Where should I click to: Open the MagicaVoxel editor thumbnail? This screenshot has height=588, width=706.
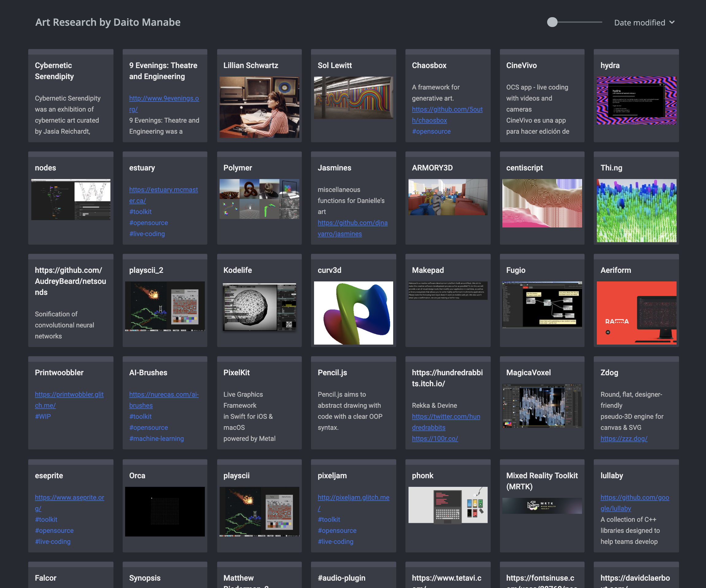[x=542, y=406]
